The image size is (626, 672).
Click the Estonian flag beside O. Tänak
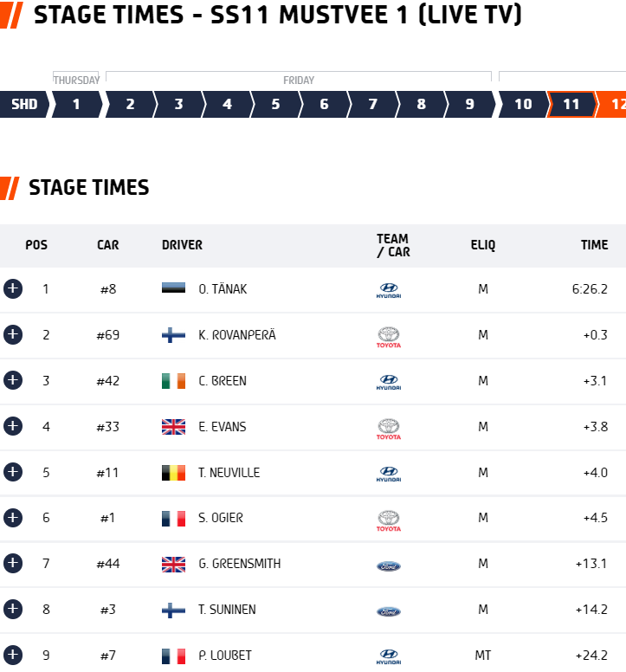173,288
